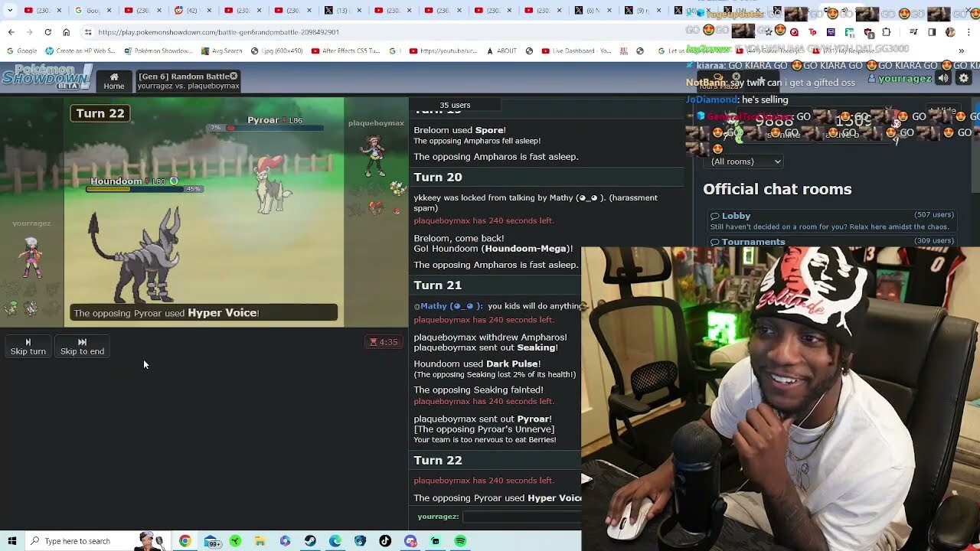Open the Chrome three-dot menu

(x=969, y=32)
